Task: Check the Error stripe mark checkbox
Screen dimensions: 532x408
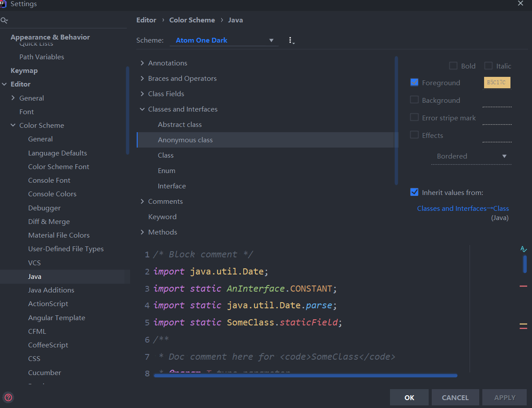Action: 414,117
